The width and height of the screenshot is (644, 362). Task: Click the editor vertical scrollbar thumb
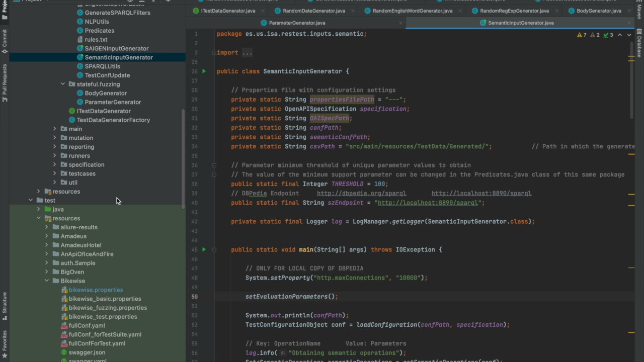click(631, 80)
